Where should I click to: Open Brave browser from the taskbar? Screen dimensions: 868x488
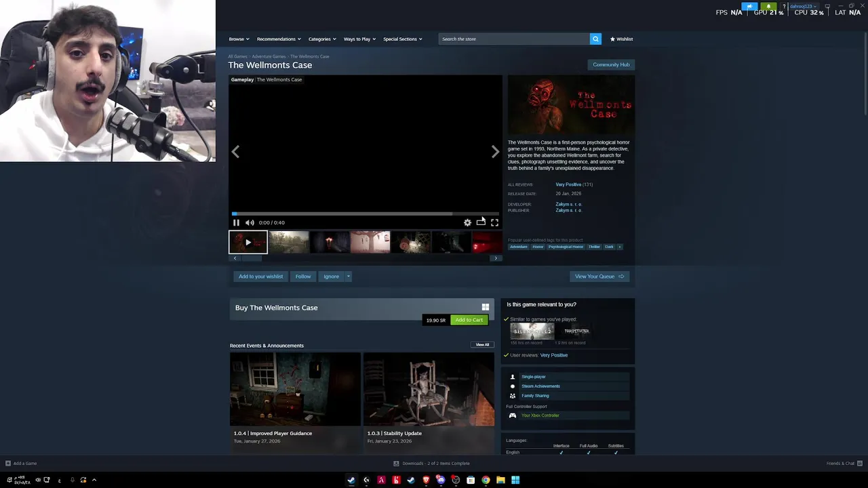tap(426, 480)
